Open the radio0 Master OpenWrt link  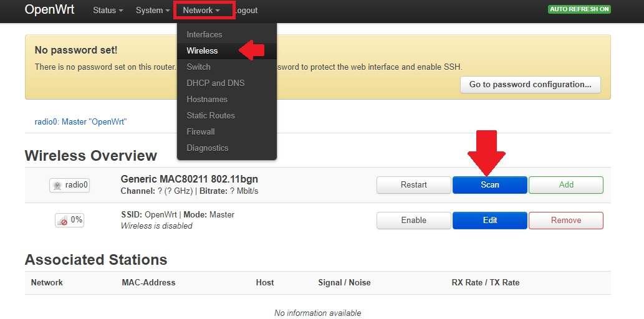(80, 122)
